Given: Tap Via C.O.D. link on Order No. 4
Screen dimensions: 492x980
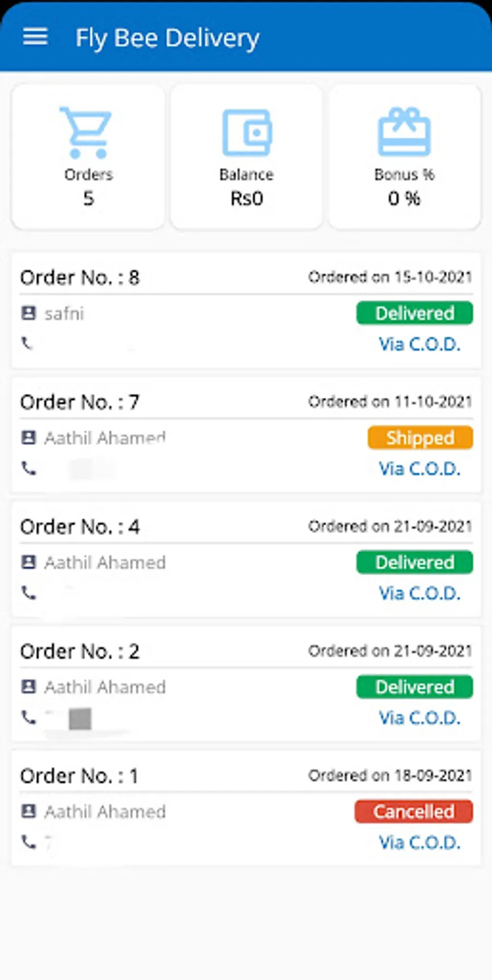Looking at the screenshot, I should [419, 593].
